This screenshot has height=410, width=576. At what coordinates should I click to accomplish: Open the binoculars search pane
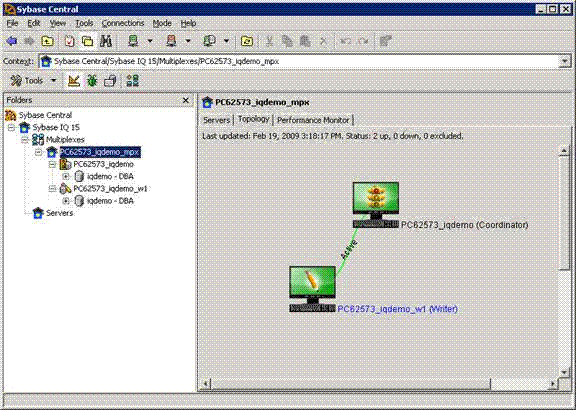(x=106, y=41)
